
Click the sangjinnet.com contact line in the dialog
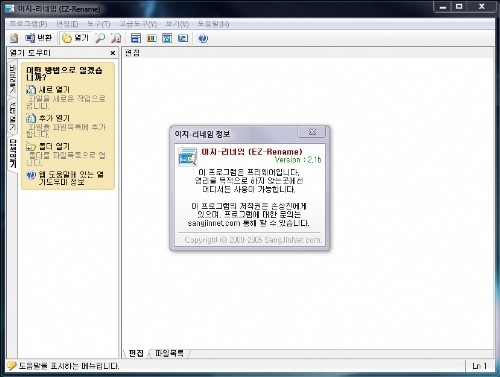(248, 223)
